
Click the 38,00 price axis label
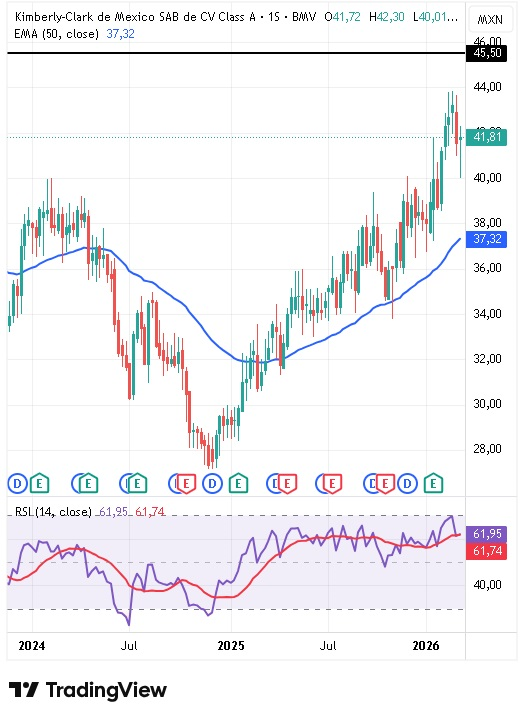coord(487,223)
